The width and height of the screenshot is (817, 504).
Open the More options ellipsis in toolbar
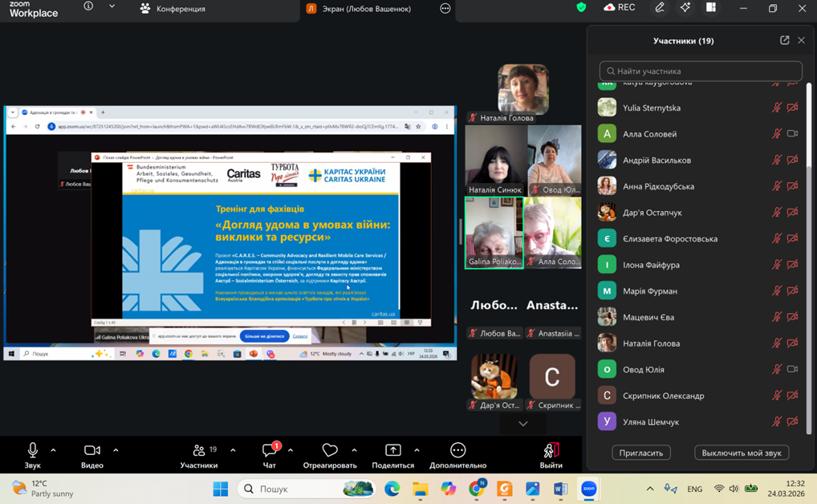[457, 451]
